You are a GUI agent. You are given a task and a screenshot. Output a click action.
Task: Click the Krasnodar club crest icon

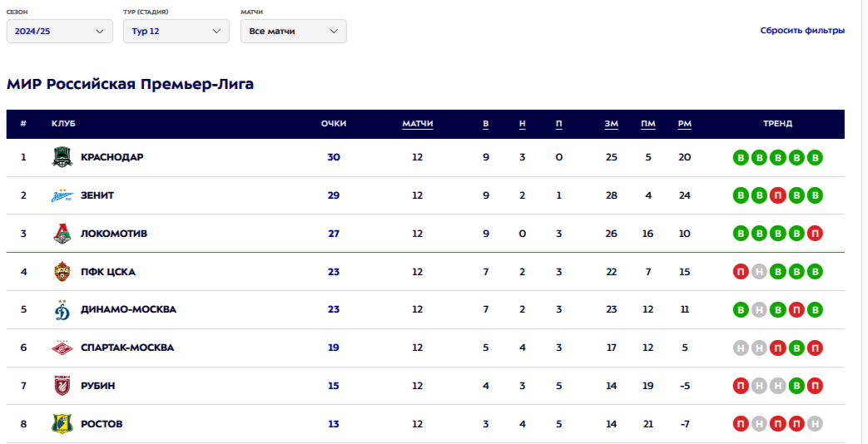coord(62,157)
